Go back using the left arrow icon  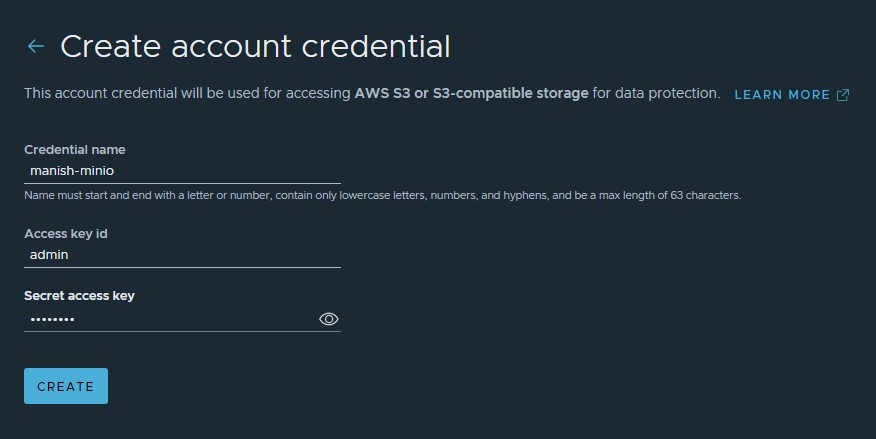36,46
